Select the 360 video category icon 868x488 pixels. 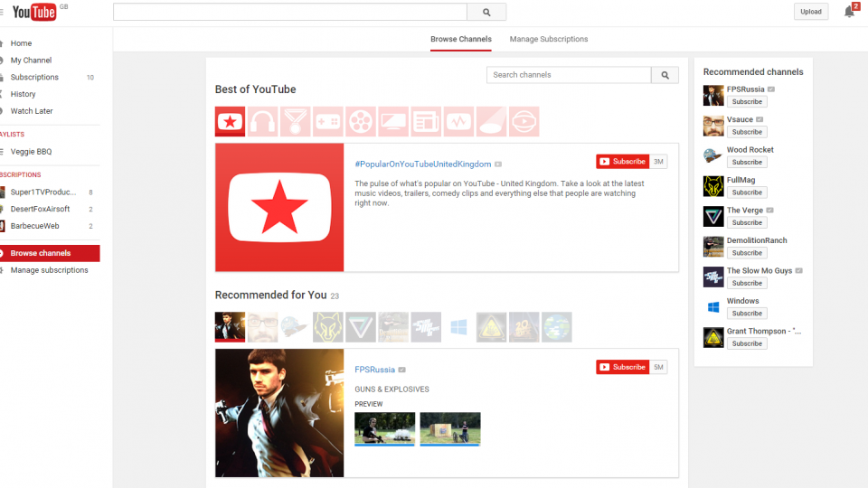(x=524, y=121)
